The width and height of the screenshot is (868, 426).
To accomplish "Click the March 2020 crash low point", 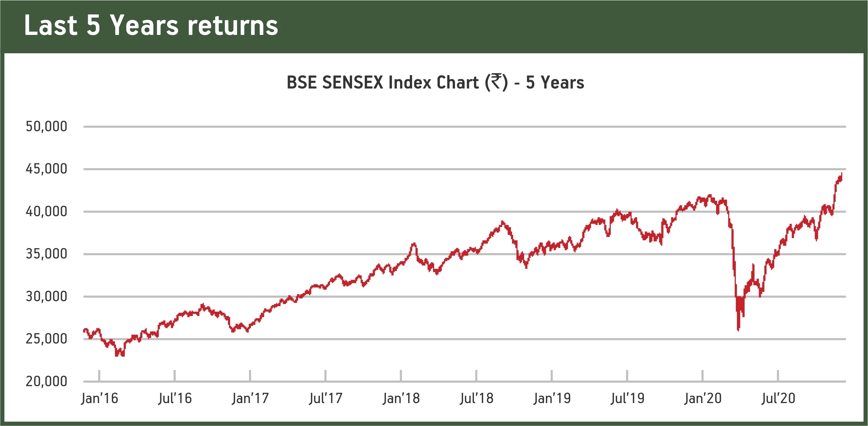I will point(738,330).
